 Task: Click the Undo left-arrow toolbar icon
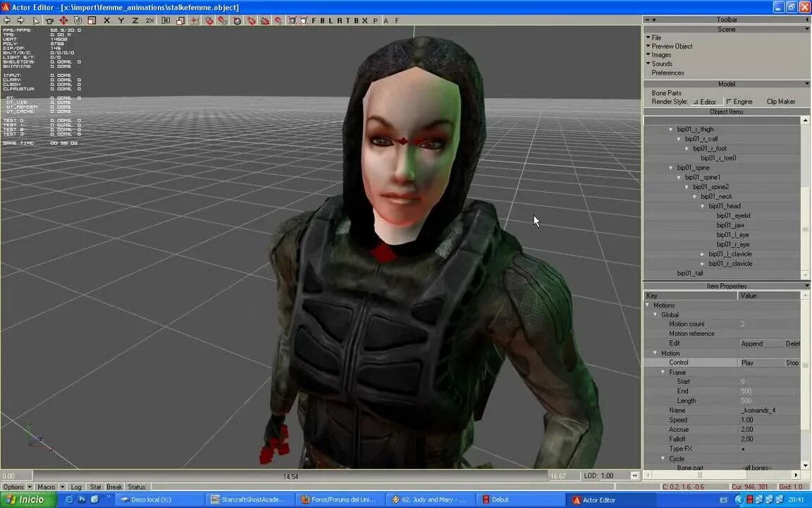click(7, 20)
